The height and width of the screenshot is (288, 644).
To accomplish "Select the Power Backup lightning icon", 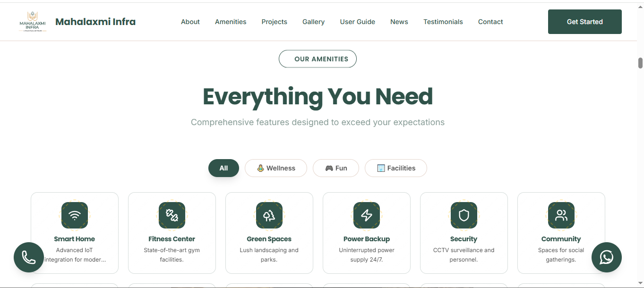I will pyautogui.click(x=367, y=215).
